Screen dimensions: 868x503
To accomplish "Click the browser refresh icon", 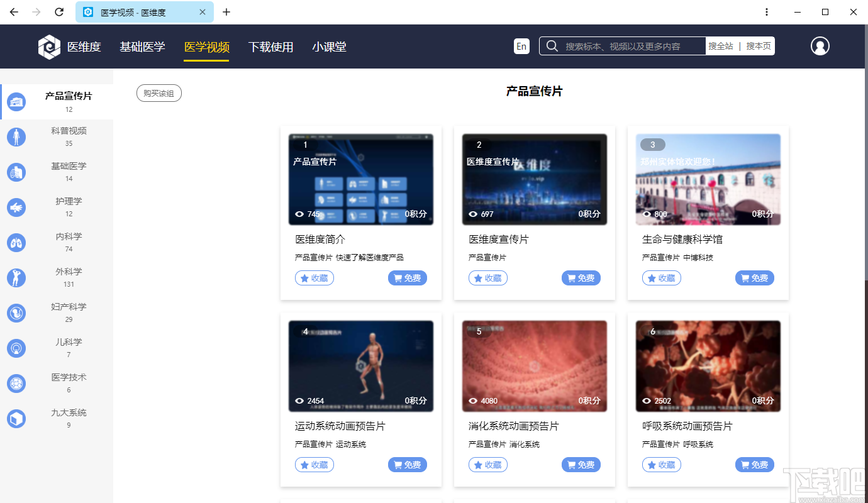I will [60, 12].
